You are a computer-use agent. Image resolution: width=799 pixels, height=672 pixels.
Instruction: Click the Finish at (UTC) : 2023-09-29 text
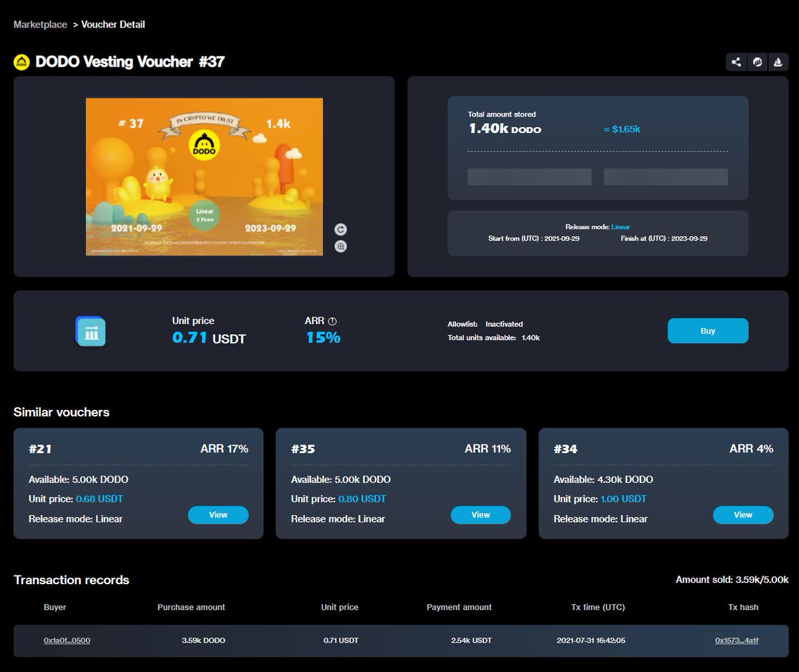[x=664, y=238]
